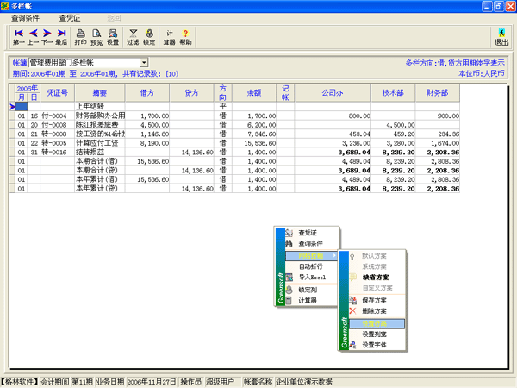Click the 摘要 column header
517x388 pixels.
click(x=100, y=93)
